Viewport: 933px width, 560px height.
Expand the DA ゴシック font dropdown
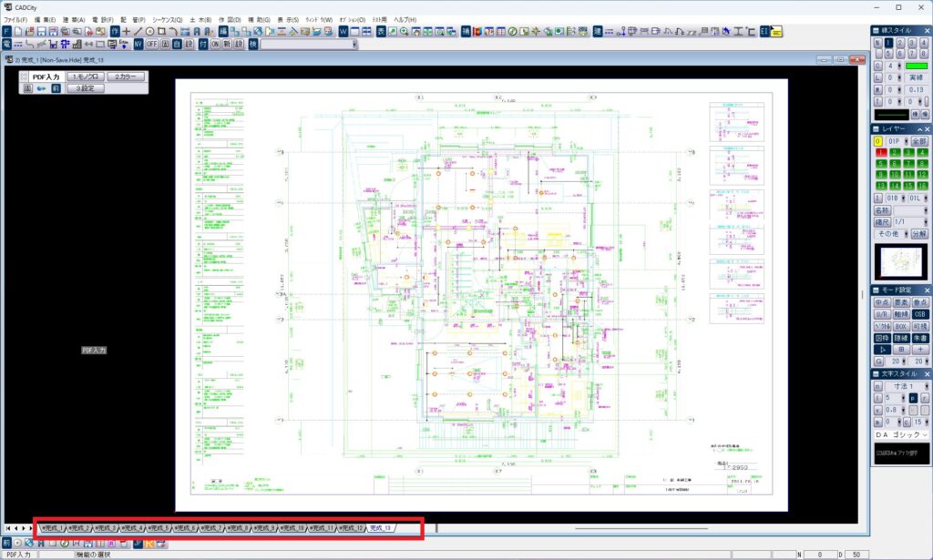(x=901, y=434)
